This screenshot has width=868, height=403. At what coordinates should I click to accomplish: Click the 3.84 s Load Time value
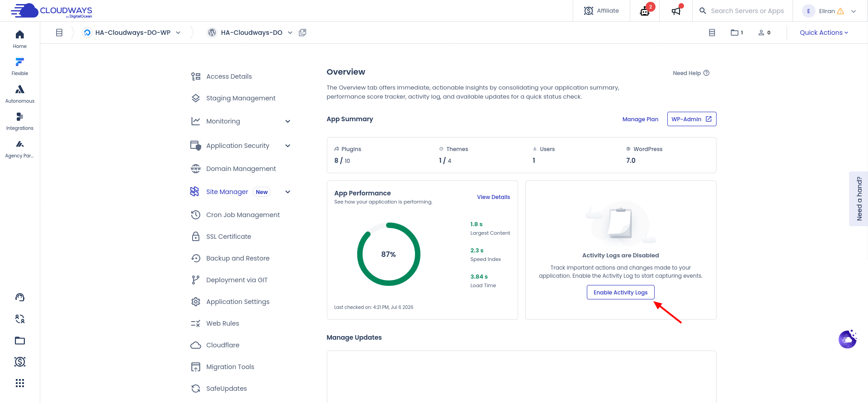(x=479, y=277)
